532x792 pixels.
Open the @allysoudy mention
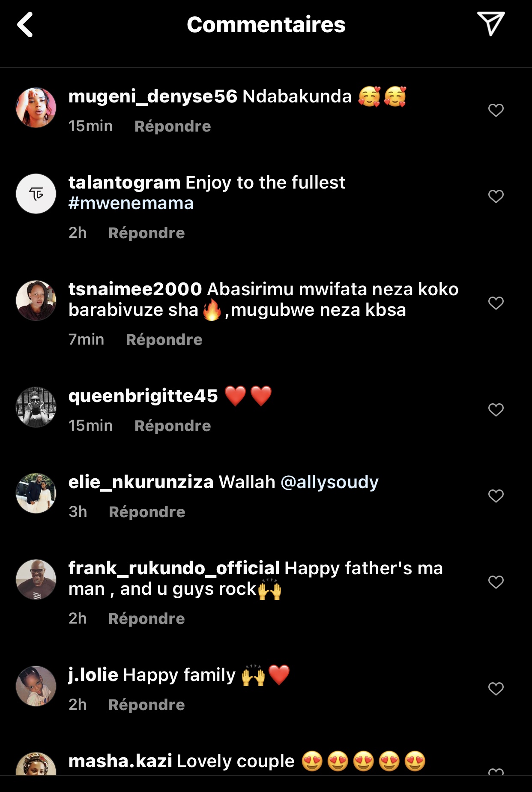point(329,482)
